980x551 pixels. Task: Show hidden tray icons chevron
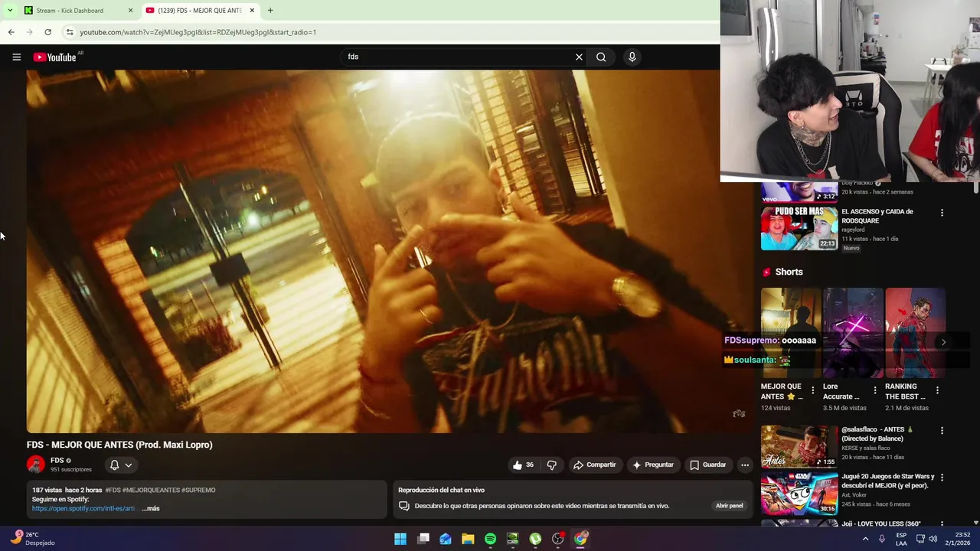[x=865, y=539]
